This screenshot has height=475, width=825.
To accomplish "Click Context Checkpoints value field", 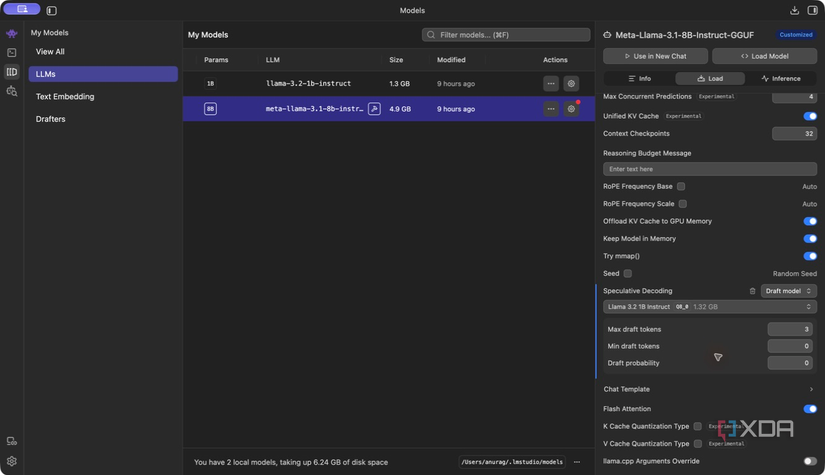I will tap(794, 134).
